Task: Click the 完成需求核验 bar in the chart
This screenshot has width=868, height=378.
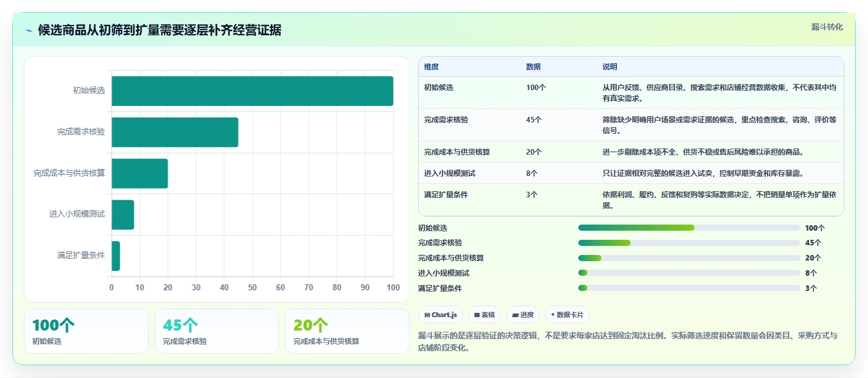Action: (175, 132)
